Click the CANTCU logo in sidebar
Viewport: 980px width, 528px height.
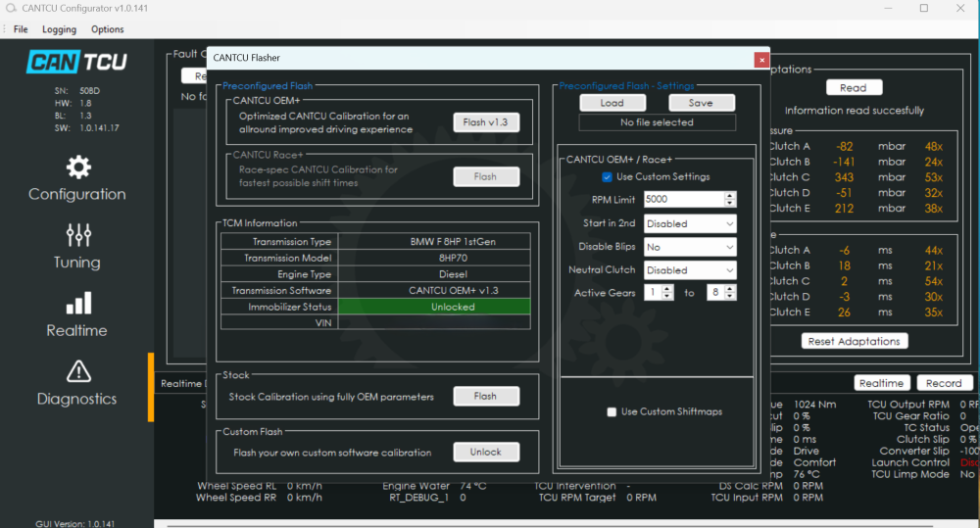coord(76,62)
